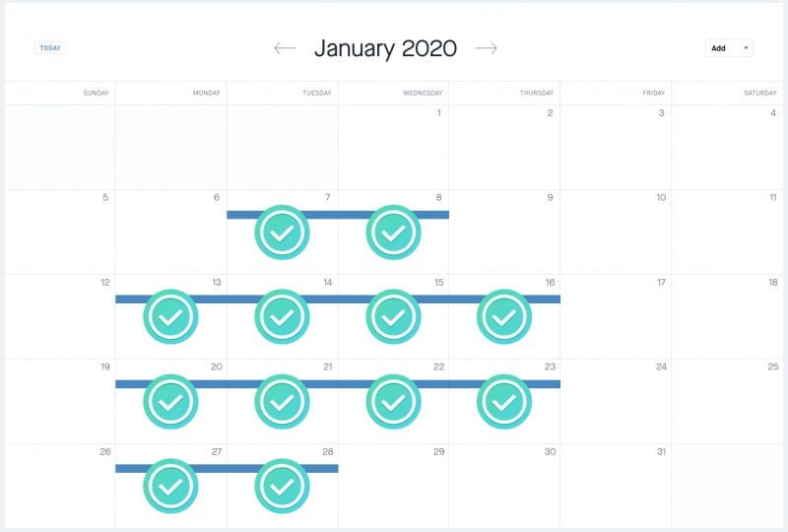Toggle the check circle on January 15
The image size is (788, 532).
point(393,317)
